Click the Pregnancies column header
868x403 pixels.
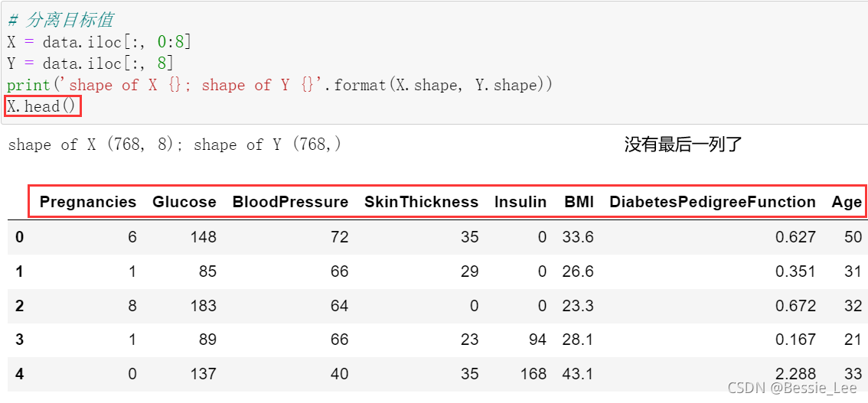87,202
